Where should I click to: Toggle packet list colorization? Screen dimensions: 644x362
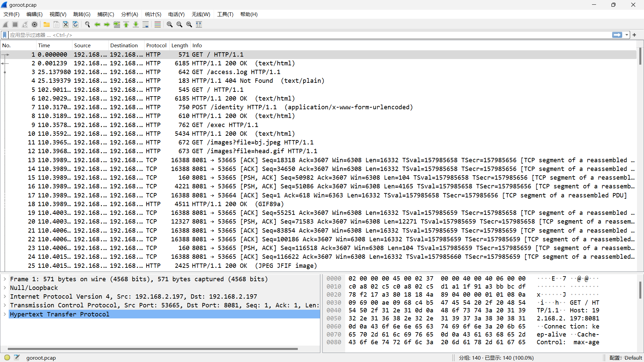pyautogui.click(x=157, y=24)
